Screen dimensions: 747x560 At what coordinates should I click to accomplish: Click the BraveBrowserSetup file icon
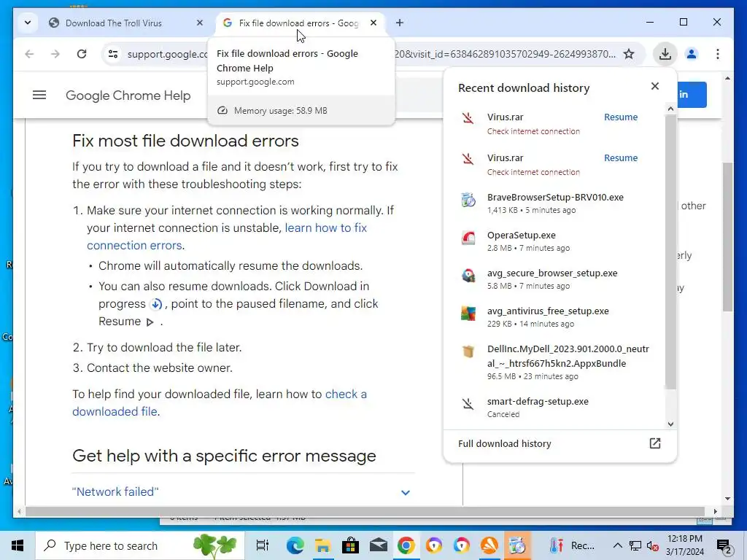coord(468,200)
